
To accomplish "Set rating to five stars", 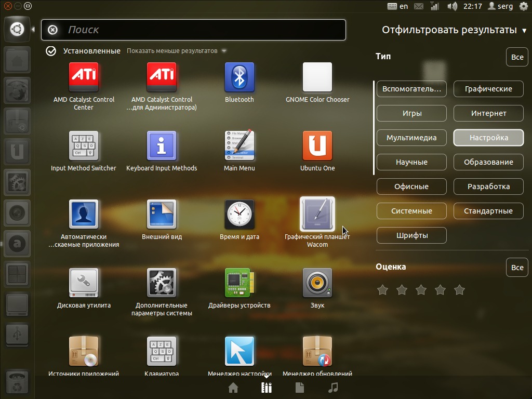I will tap(459, 290).
